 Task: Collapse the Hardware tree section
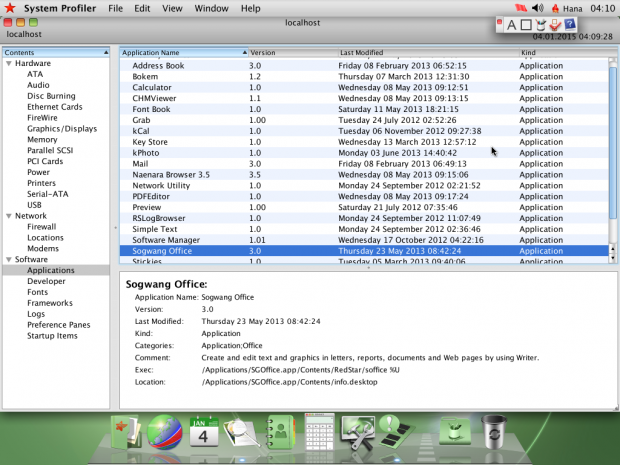click(9, 63)
